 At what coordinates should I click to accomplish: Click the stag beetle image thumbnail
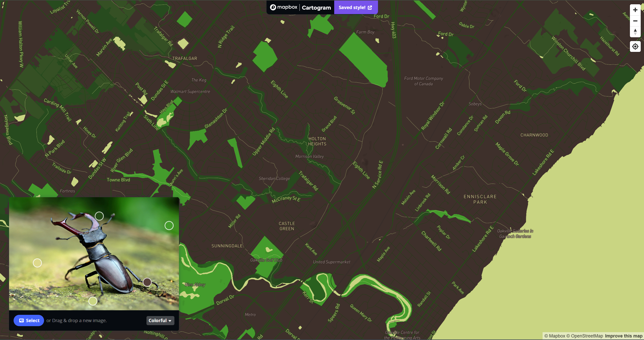click(x=94, y=253)
